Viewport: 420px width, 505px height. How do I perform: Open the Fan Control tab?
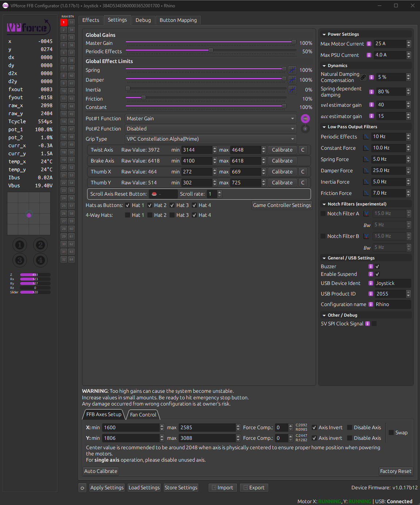point(143,415)
